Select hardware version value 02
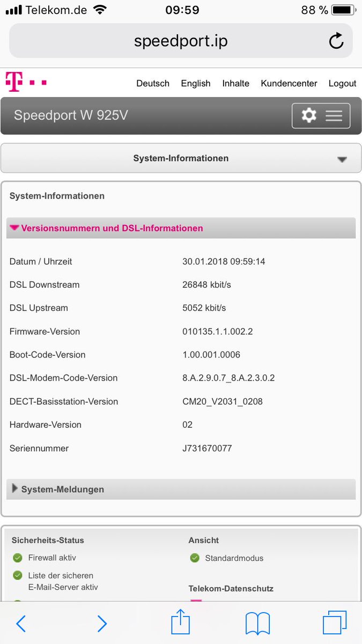 tap(187, 425)
